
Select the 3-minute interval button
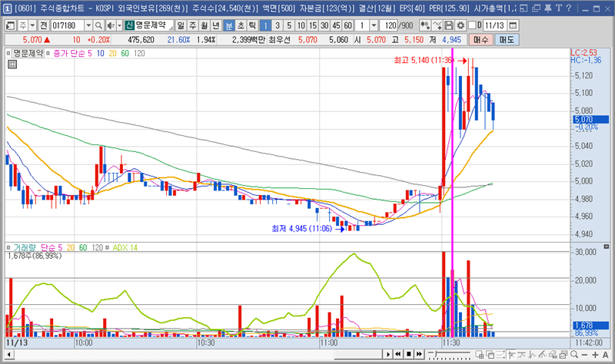[277, 25]
